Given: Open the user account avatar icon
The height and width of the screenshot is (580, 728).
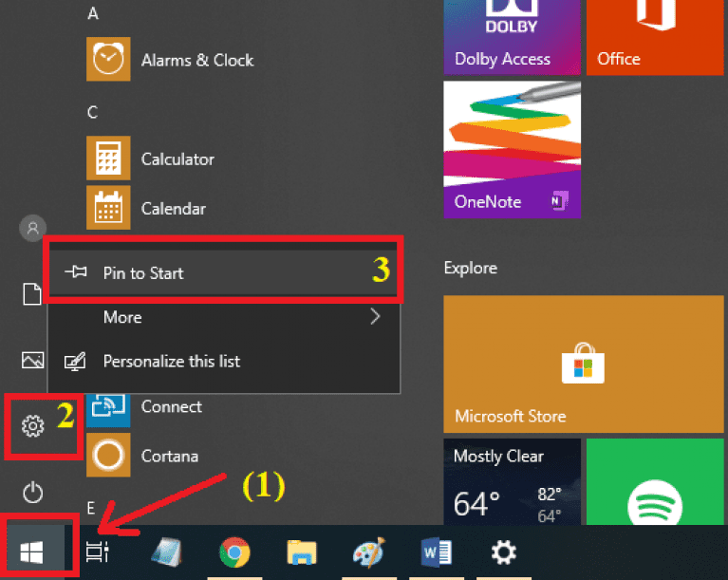Looking at the screenshot, I should (x=33, y=228).
